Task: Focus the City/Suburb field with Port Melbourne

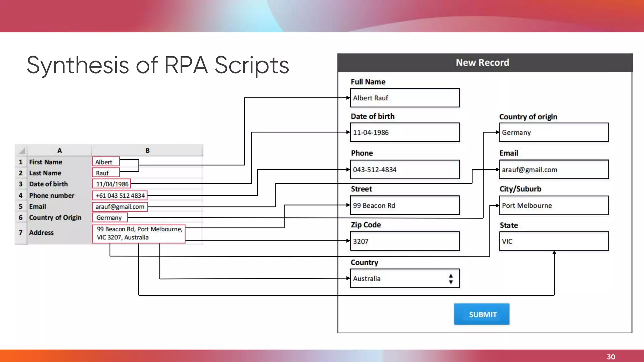Action: 553,206
